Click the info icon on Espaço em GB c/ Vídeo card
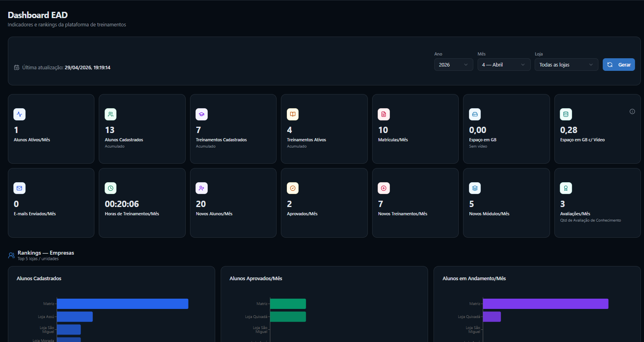Screen dimensions: 644x342 (632, 111)
